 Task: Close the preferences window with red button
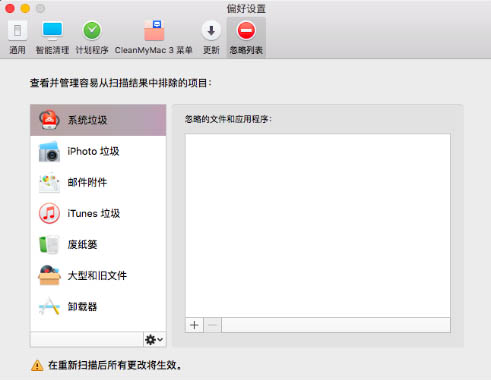(x=10, y=8)
